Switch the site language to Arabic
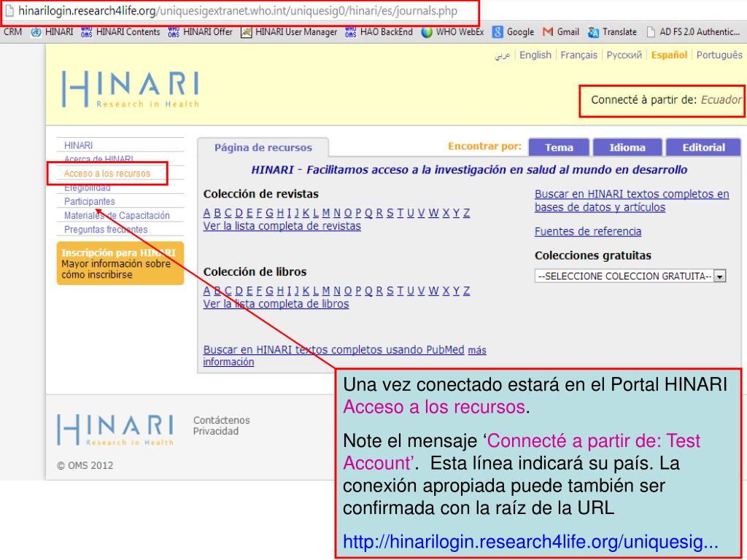The height and width of the screenshot is (560, 747). pyautogui.click(x=502, y=55)
